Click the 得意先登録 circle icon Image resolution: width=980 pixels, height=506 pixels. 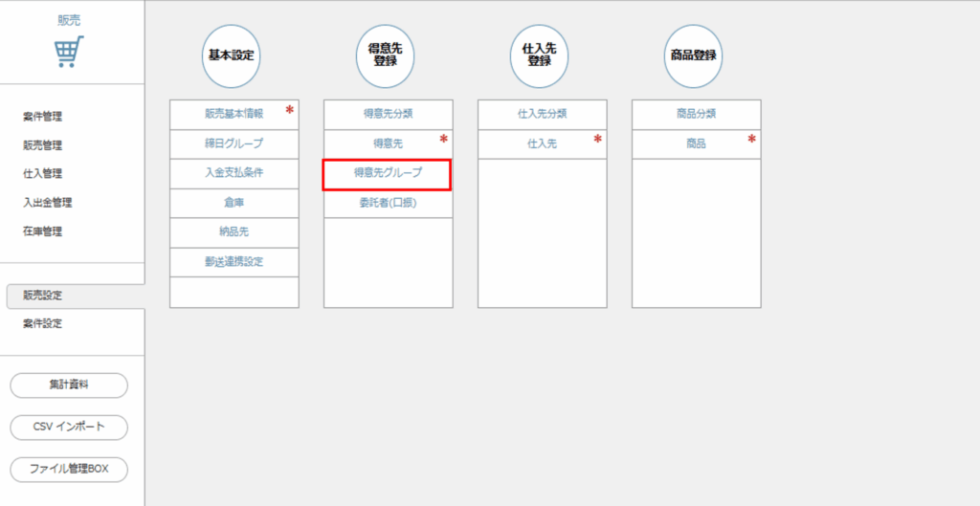click(x=385, y=55)
